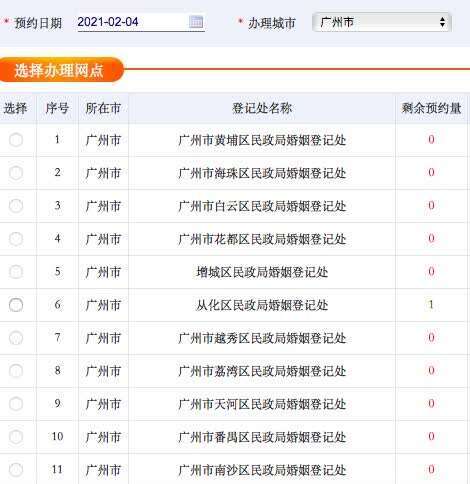The image size is (470, 484).
Task: Click the 预约日期 field showing 2021-02-04
Action: tap(141, 22)
